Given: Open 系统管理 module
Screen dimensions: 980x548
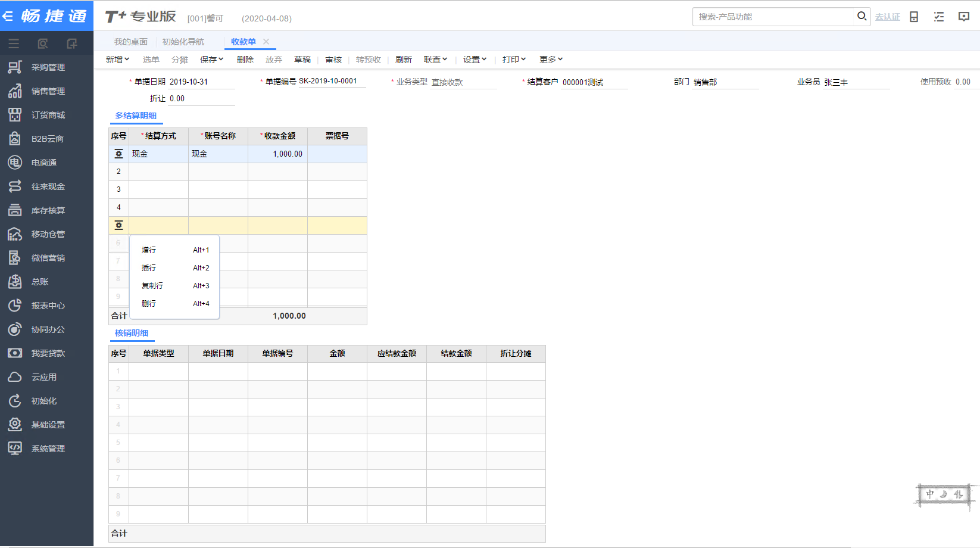Looking at the screenshot, I should (x=46, y=449).
